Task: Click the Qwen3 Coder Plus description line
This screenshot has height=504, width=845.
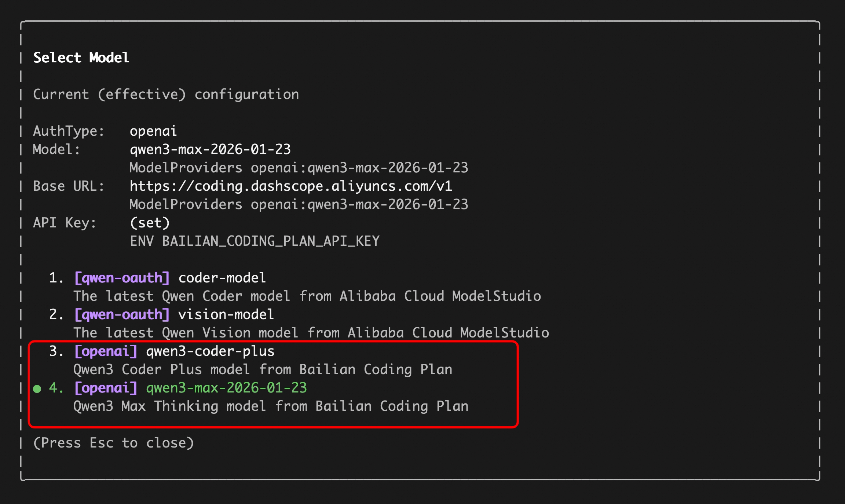Action: pos(263,370)
